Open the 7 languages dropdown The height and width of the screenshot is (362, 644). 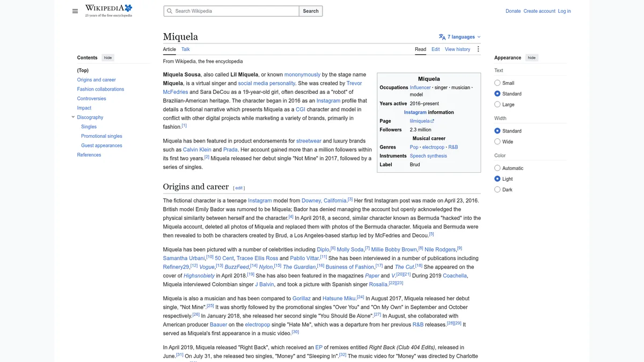click(460, 37)
